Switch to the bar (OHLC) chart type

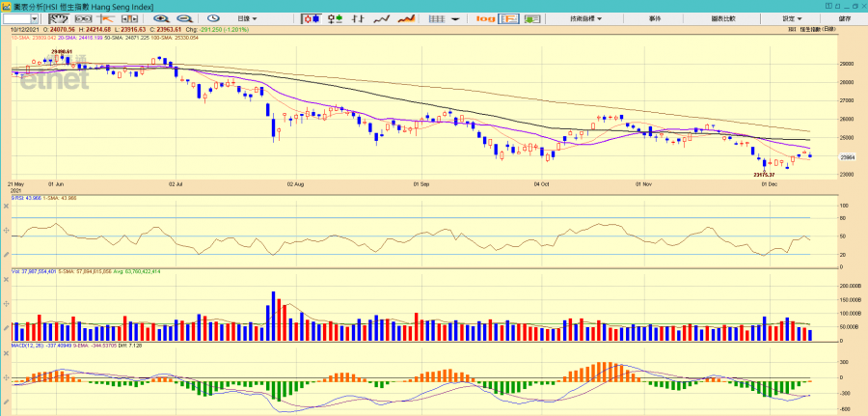[335, 18]
